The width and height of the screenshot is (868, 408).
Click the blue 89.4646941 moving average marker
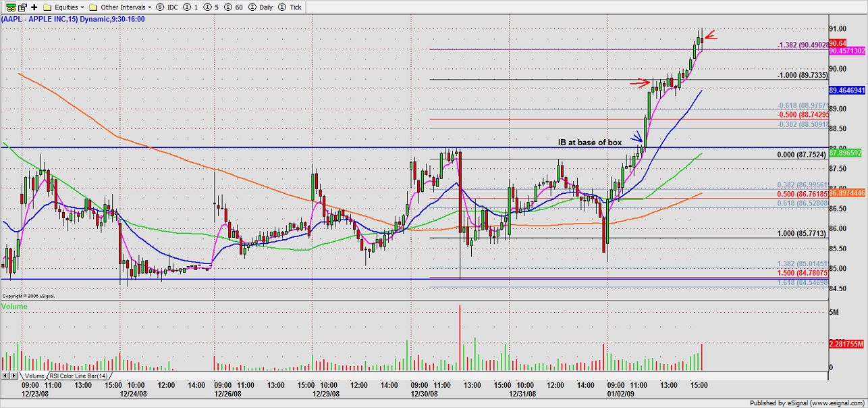[848, 90]
